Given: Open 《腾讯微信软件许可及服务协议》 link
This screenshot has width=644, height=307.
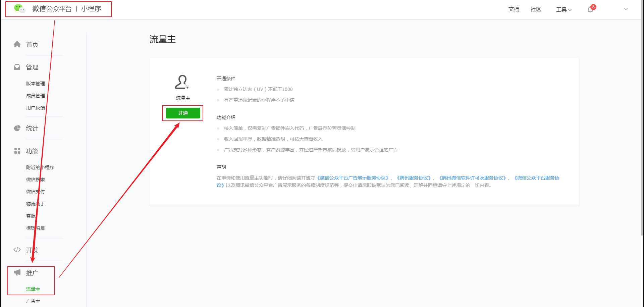Looking at the screenshot, I should click(x=473, y=178).
